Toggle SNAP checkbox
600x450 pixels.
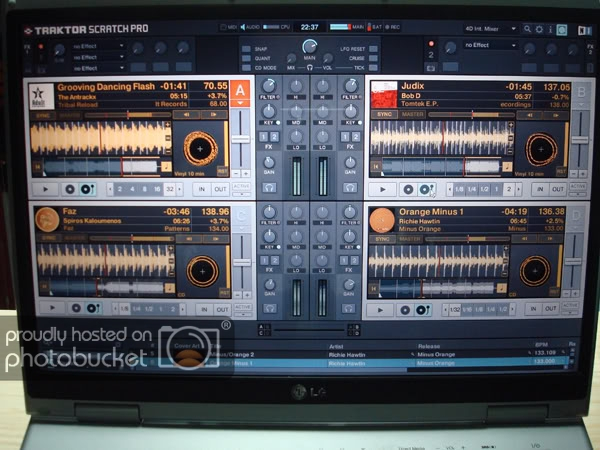coord(246,49)
